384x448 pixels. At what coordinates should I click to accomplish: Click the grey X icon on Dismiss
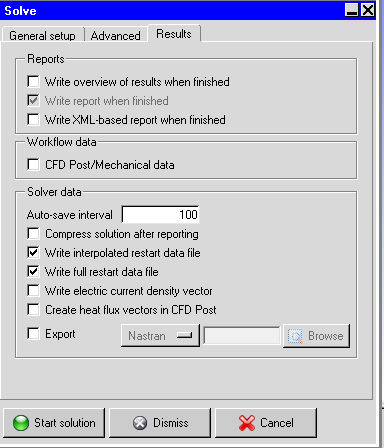point(140,423)
